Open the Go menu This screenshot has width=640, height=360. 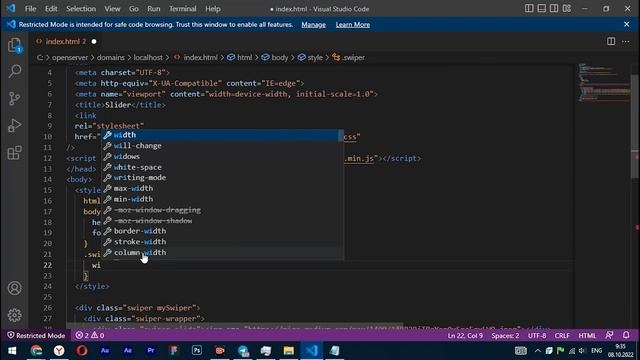133,9
